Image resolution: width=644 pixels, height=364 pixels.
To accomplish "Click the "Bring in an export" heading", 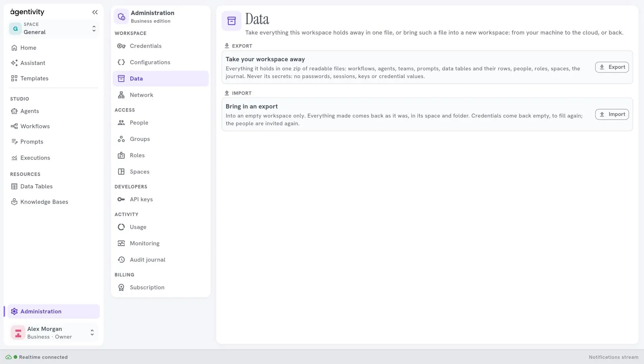I will click(252, 106).
